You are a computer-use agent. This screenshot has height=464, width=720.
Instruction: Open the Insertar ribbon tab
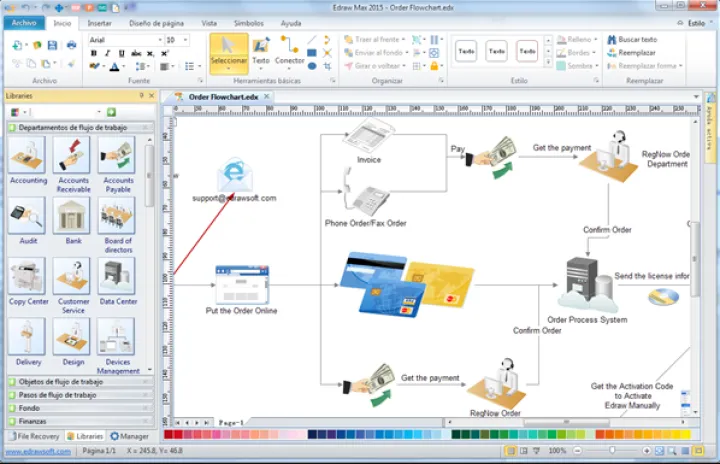[x=99, y=22]
